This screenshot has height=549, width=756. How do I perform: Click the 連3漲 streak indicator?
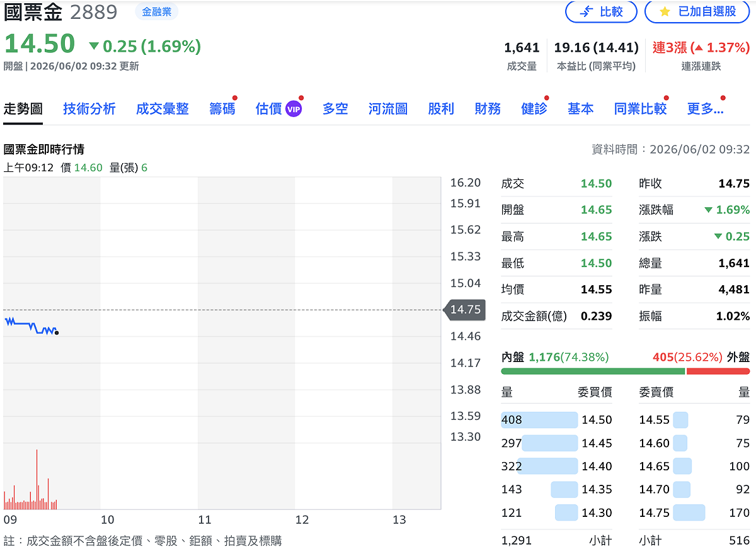coord(701,47)
